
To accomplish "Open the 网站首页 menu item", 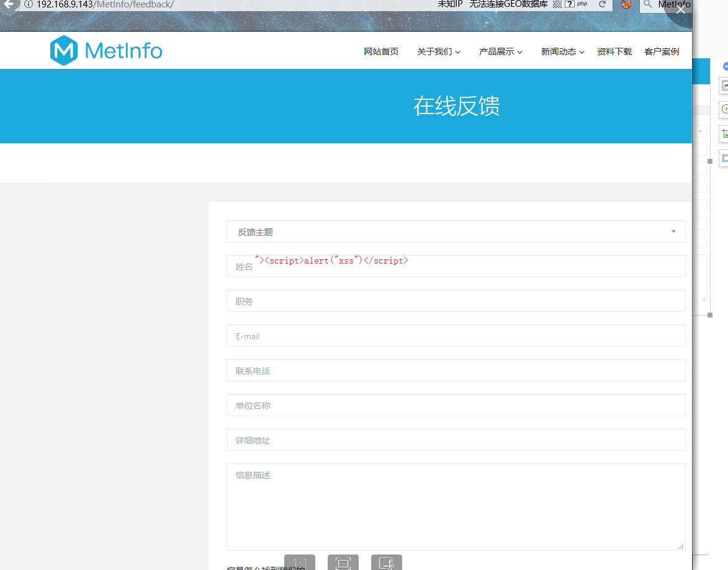I will tap(381, 51).
